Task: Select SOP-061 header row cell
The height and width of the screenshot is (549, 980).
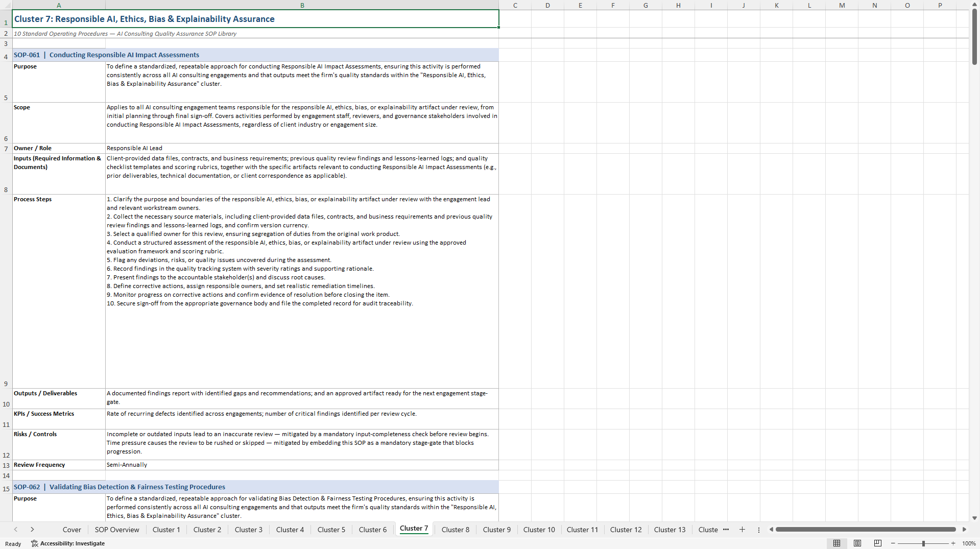Action: tap(256, 55)
